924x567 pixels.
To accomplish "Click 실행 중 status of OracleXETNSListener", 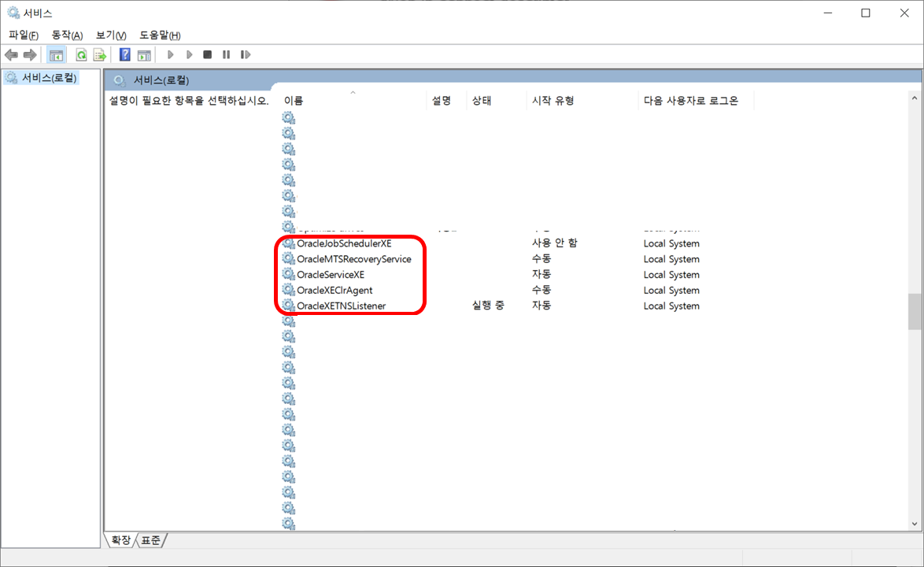I will pyautogui.click(x=488, y=306).
